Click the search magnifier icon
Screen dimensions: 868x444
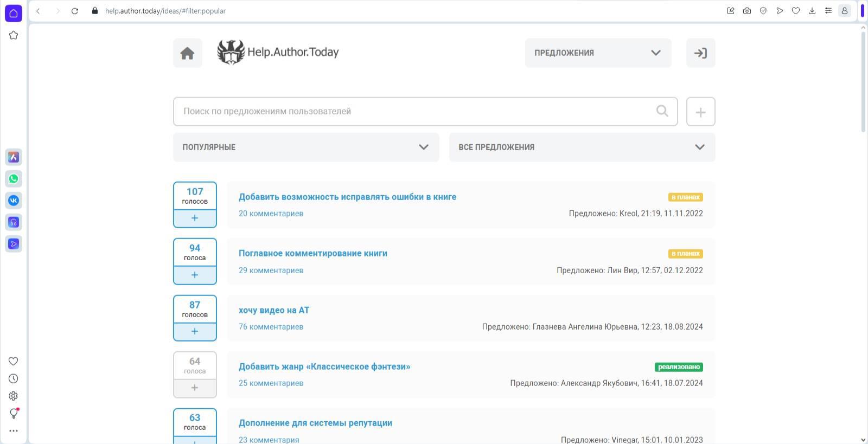pos(662,111)
